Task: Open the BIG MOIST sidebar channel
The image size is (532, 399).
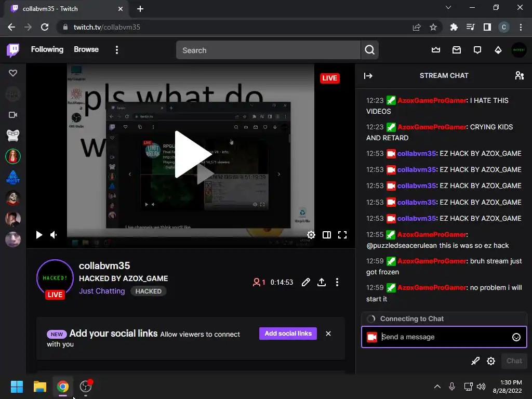Action: pos(13,177)
